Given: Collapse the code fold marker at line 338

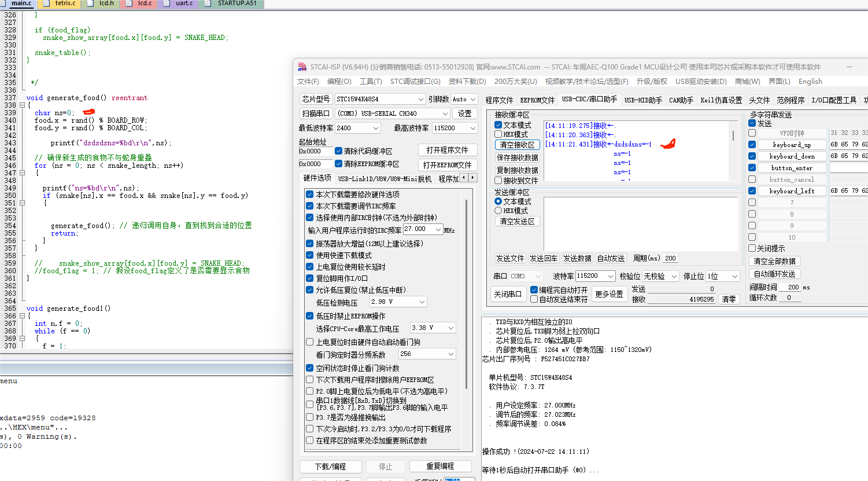Looking at the screenshot, I should tap(22, 105).
